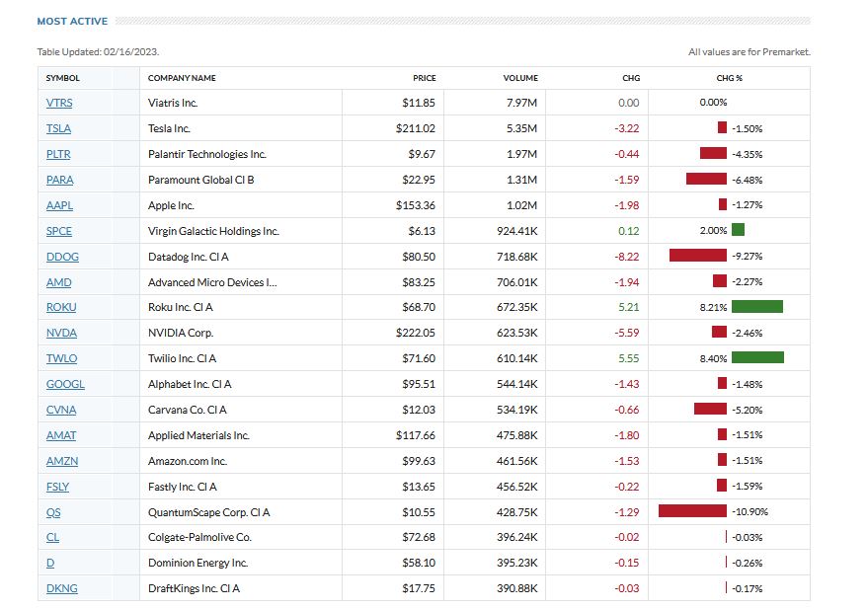Select the SPCE symbol link
This screenshot has height=609, width=868.
pyautogui.click(x=59, y=231)
